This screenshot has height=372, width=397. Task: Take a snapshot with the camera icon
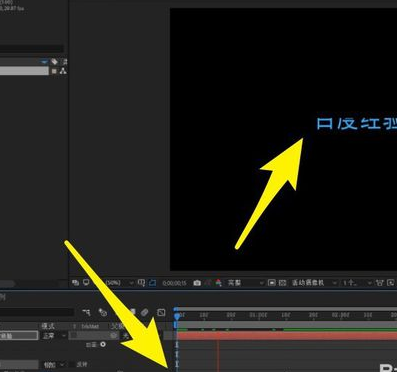coord(197,283)
